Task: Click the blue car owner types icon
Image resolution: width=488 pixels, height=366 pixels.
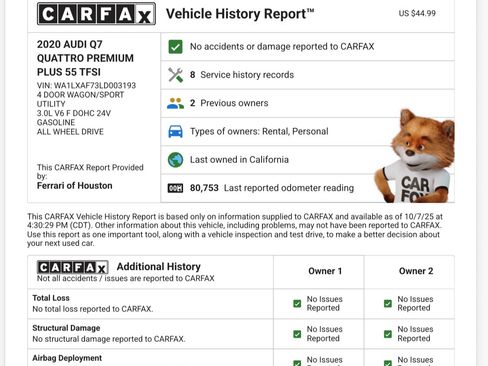Action: pos(175,131)
